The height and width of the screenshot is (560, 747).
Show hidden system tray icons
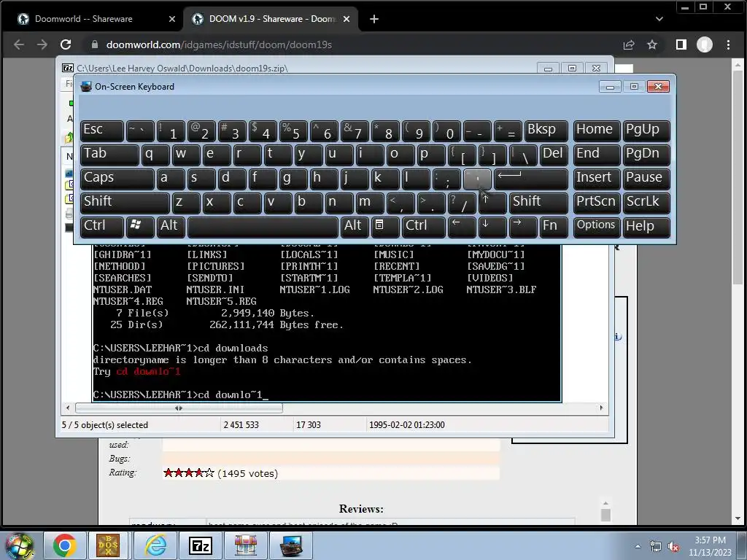click(638, 547)
